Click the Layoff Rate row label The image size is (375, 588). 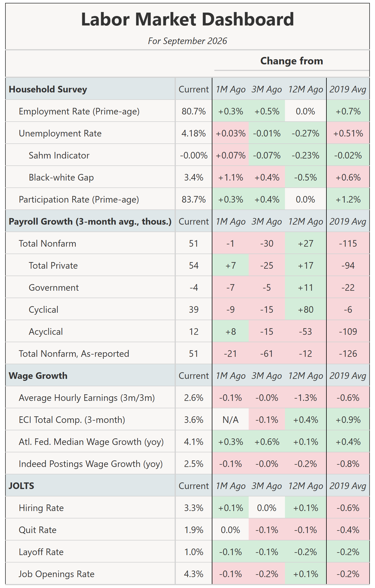[41, 552]
